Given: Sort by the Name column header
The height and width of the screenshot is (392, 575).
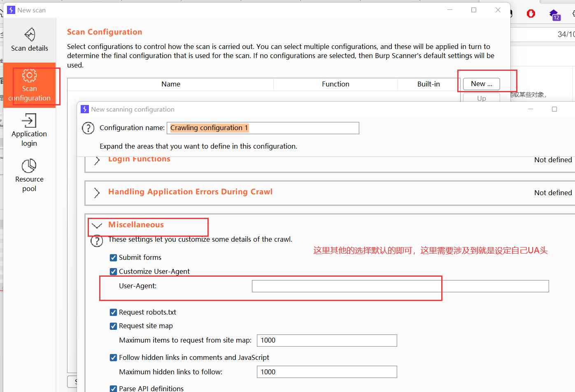Looking at the screenshot, I should 170,84.
